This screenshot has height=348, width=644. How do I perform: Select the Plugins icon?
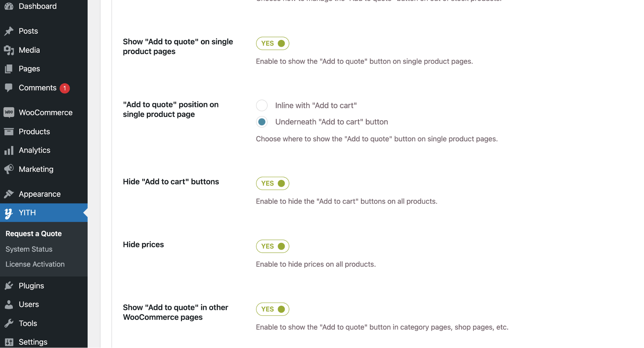[x=9, y=286]
